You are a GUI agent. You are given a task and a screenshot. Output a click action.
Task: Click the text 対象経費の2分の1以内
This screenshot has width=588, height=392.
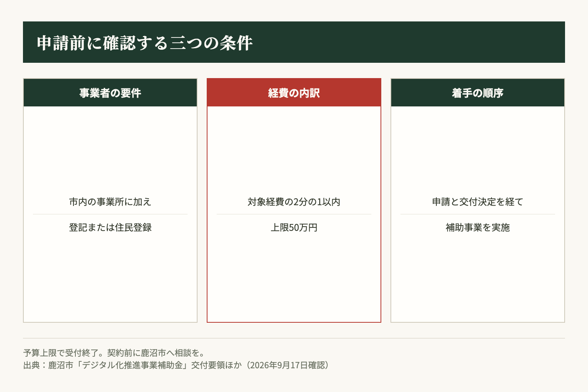coord(294,202)
